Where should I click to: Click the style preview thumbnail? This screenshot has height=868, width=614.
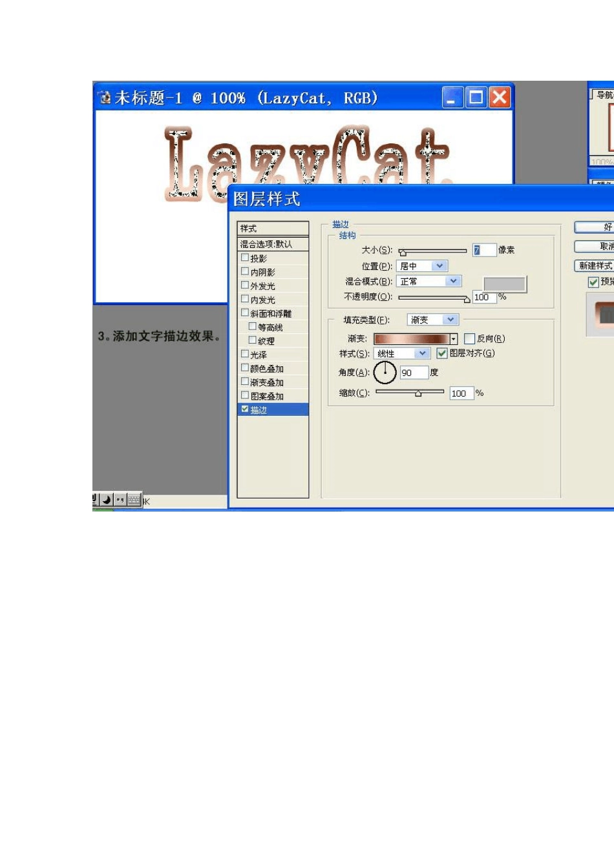click(x=600, y=314)
